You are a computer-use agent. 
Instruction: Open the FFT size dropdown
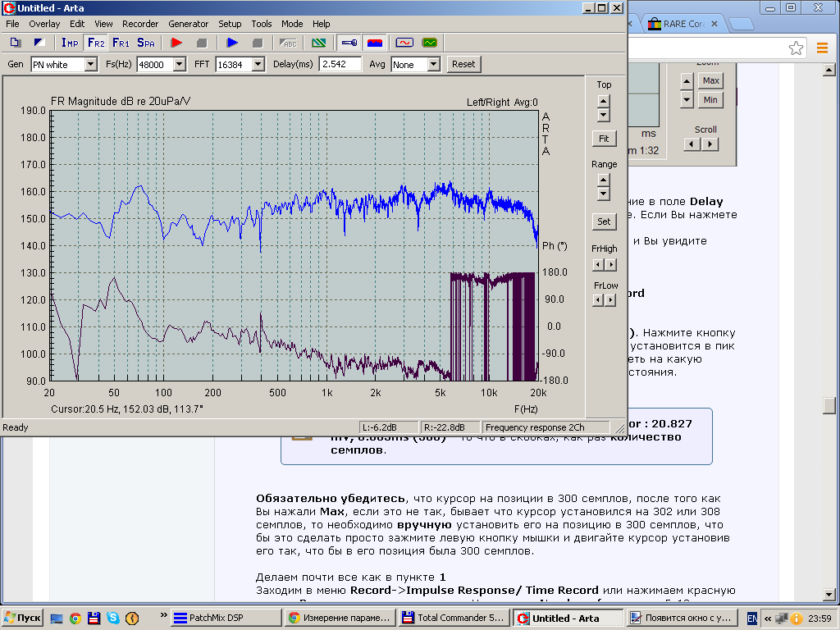tap(258, 64)
